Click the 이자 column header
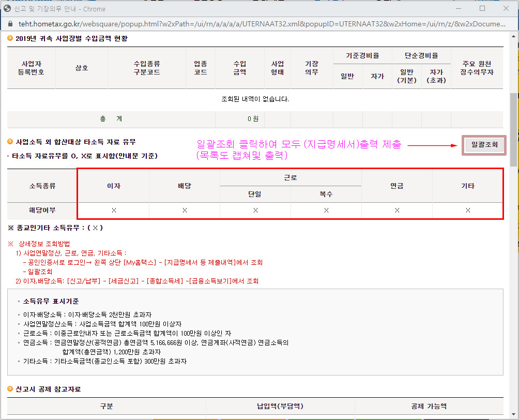The image size is (519, 420). point(114,186)
